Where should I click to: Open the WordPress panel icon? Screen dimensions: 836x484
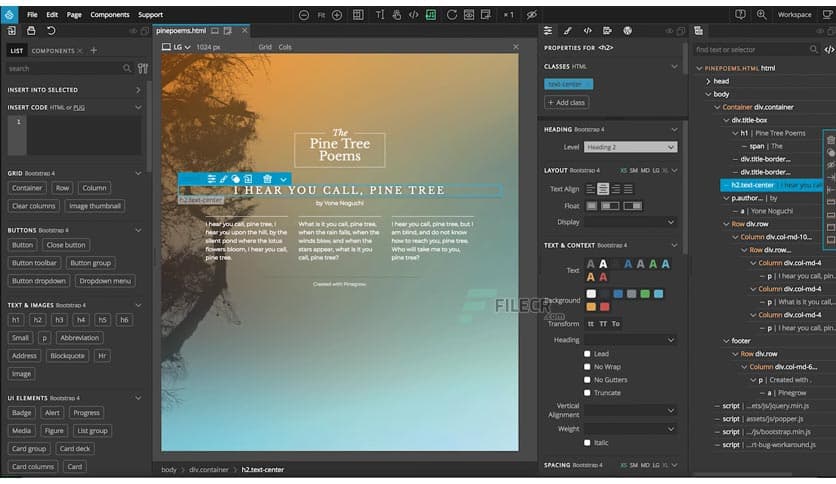628,31
